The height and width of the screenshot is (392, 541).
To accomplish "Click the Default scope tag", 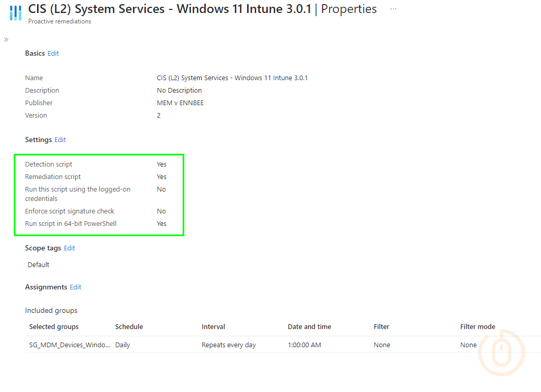I will point(38,264).
